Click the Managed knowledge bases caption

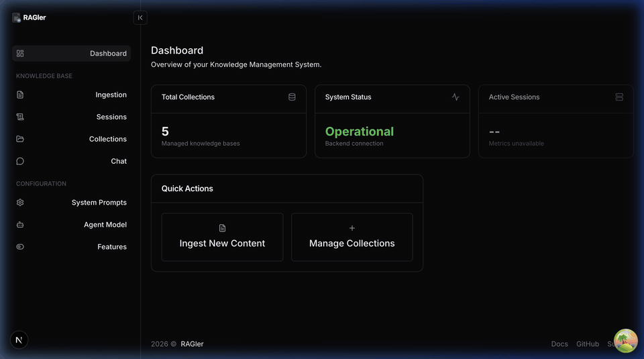click(201, 144)
